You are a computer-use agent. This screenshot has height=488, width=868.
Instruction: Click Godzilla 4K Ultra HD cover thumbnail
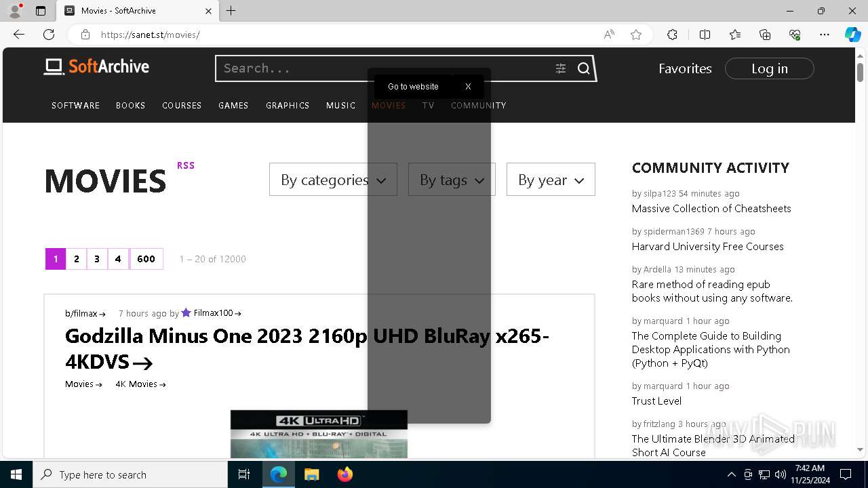pyautogui.click(x=319, y=434)
